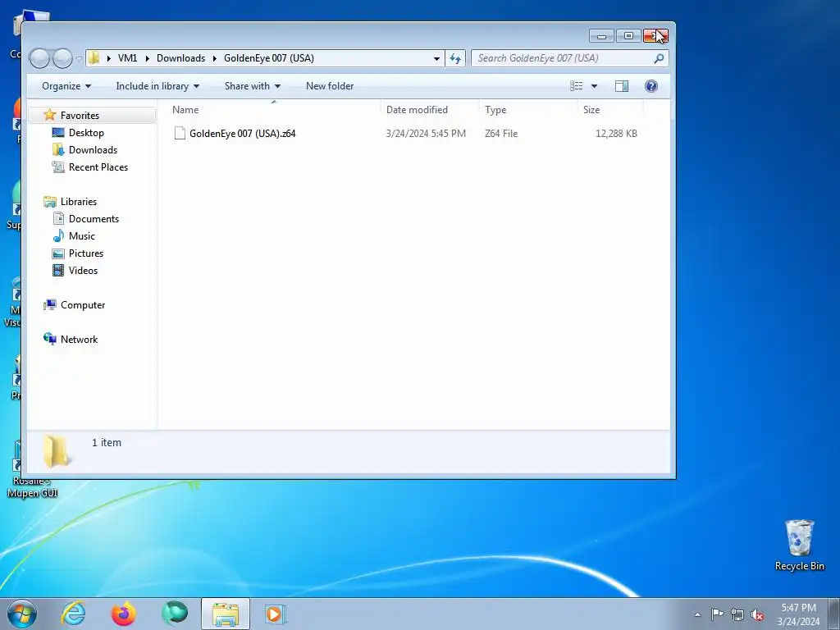Click the Back navigation arrow button

click(x=39, y=58)
